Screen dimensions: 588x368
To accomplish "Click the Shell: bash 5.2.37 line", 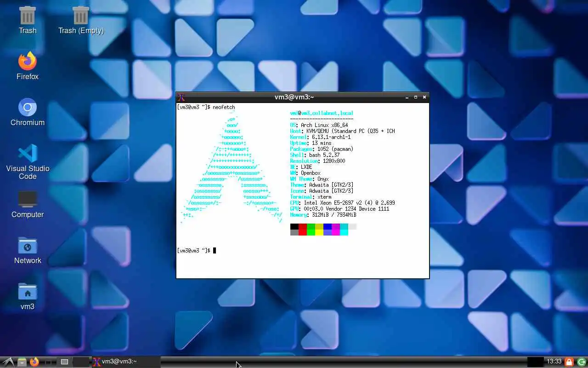I will coord(315,155).
